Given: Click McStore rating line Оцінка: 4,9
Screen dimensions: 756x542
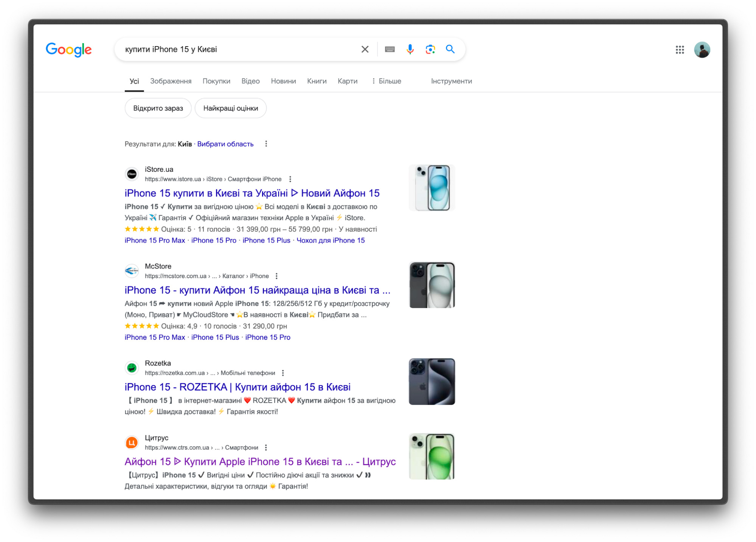Looking at the screenshot, I should point(206,326).
